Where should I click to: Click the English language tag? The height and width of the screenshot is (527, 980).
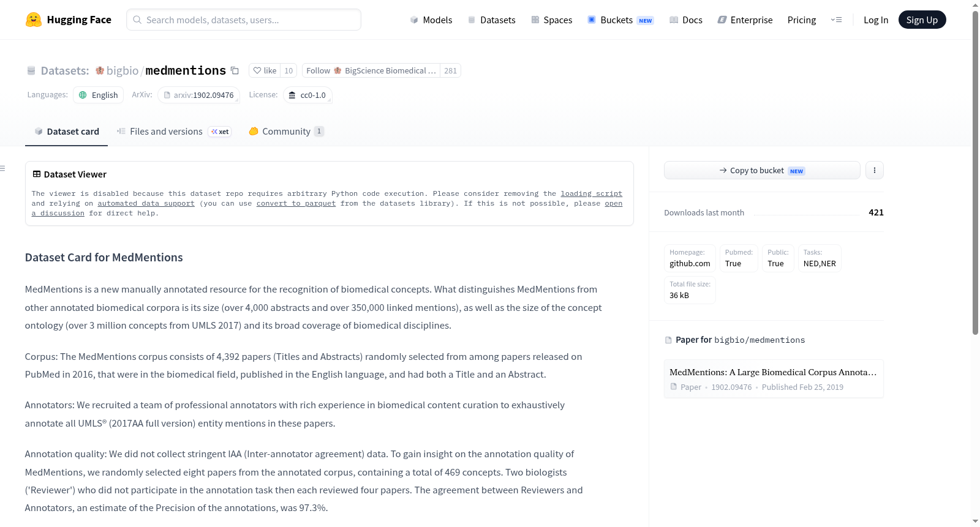tap(99, 95)
